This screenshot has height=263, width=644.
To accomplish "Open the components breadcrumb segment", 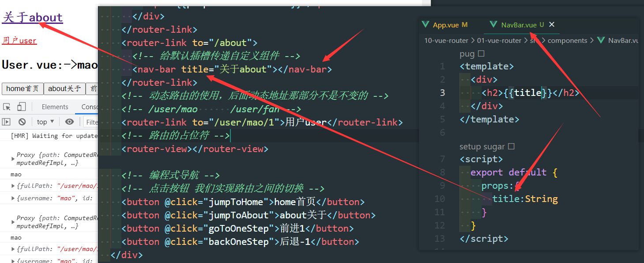I will (x=568, y=40).
